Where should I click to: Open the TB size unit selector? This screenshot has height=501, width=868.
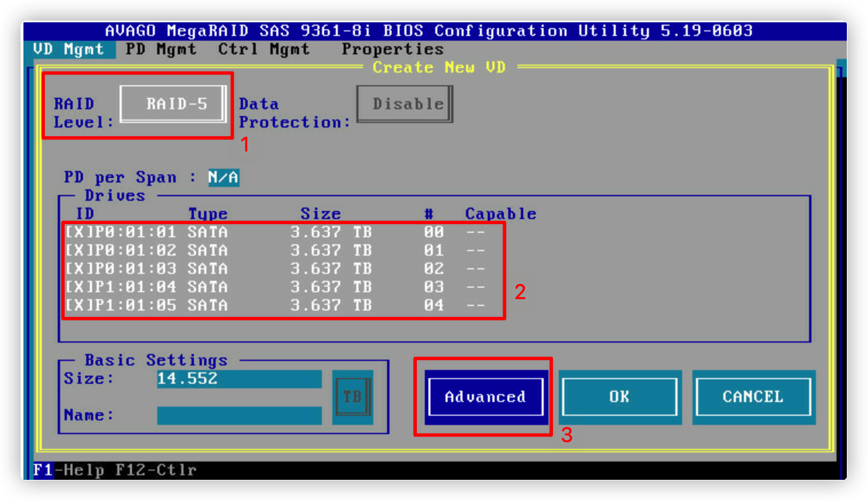click(x=352, y=396)
